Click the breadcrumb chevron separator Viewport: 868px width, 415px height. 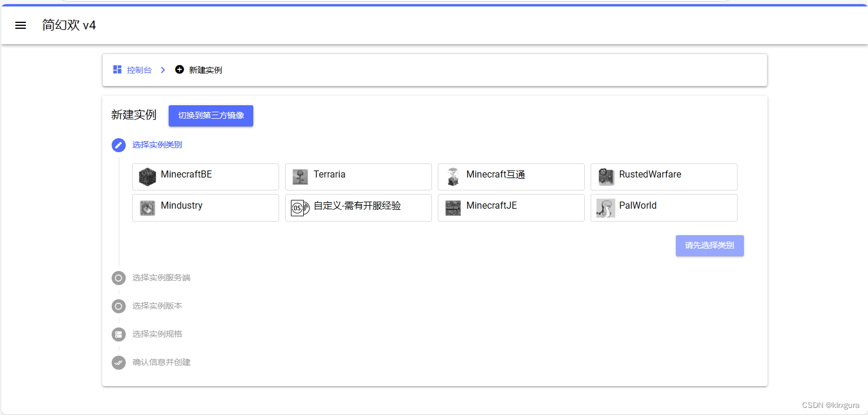(x=163, y=70)
